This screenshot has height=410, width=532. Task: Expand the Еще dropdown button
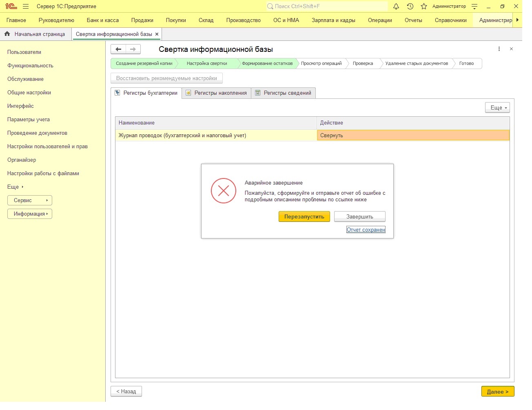498,107
